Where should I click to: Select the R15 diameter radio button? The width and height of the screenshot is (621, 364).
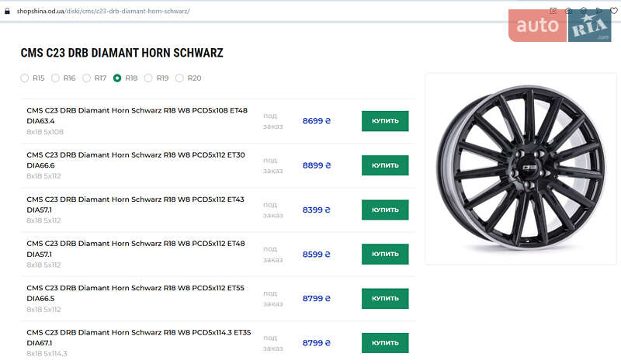tap(25, 78)
